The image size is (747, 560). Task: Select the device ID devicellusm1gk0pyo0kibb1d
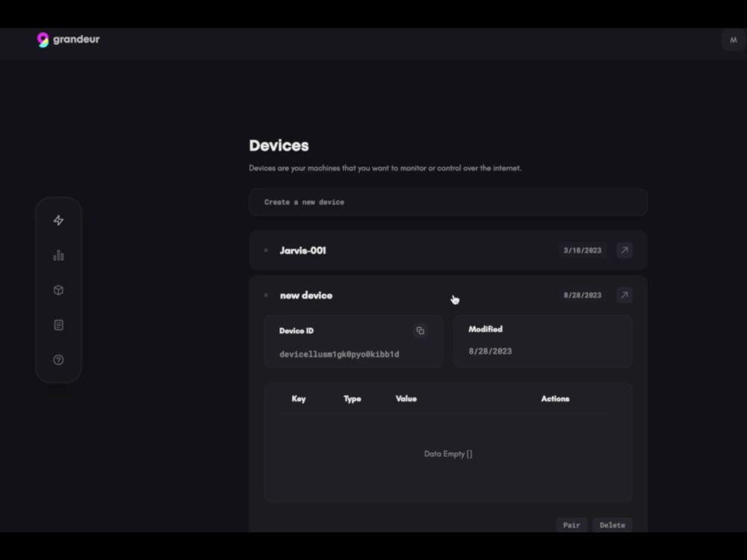tap(339, 354)
